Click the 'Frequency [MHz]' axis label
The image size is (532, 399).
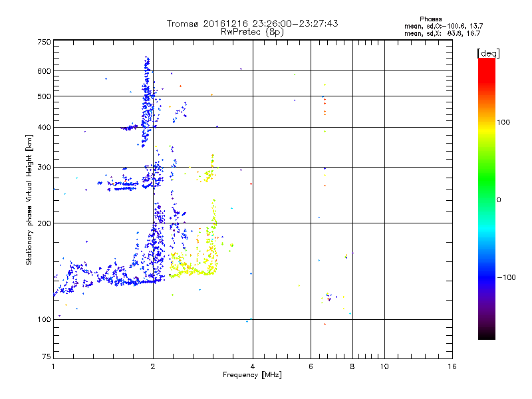[x=252, y=375]
